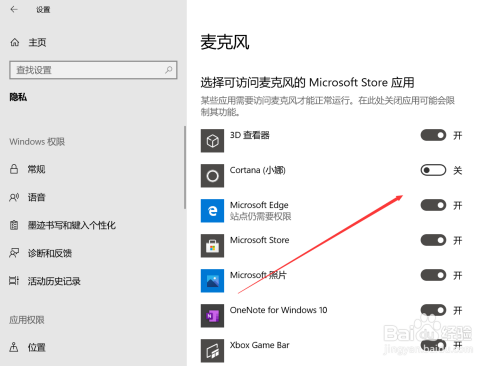
Task: Select the 诊断和反馈 feedback icon
Action: (14, 253)
